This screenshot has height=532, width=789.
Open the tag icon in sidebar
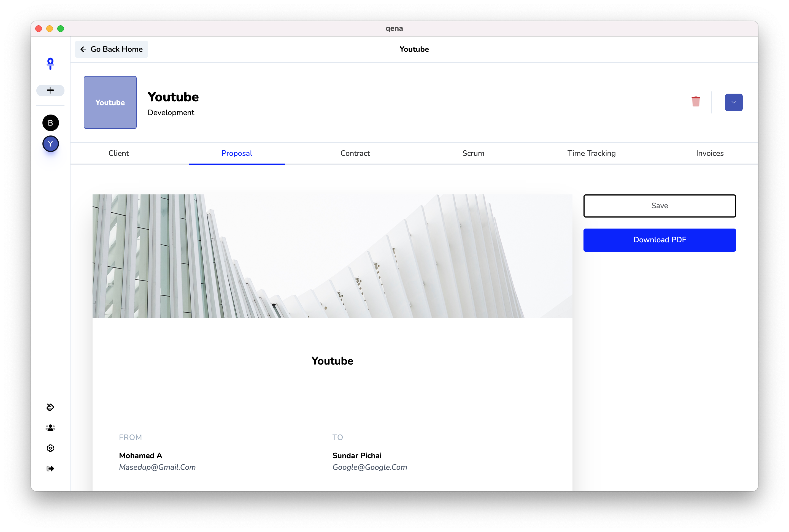coord(50,407)
